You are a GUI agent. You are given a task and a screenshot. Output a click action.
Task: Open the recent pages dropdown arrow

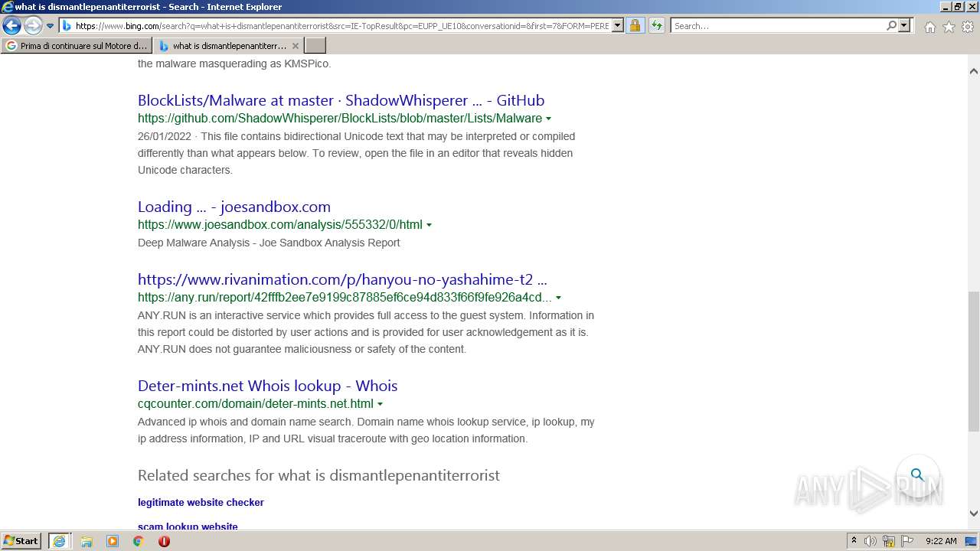(50, 26)
